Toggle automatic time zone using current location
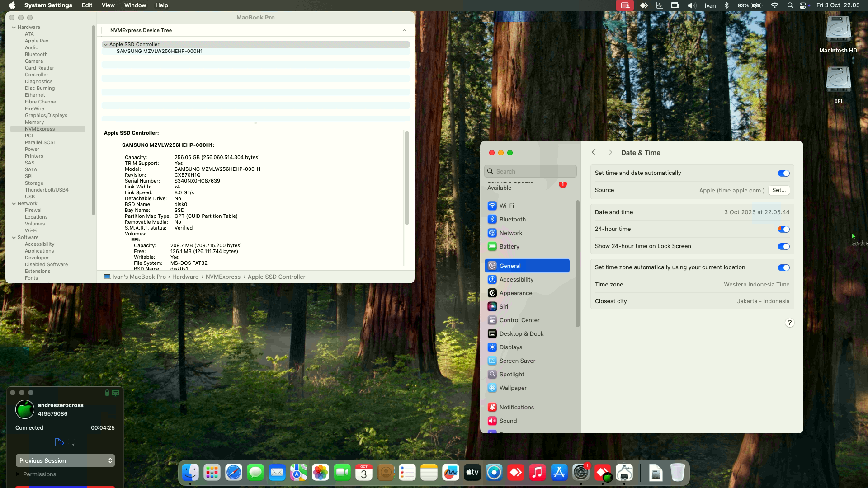This screenshot has height=488, width=868. [783, 267]
